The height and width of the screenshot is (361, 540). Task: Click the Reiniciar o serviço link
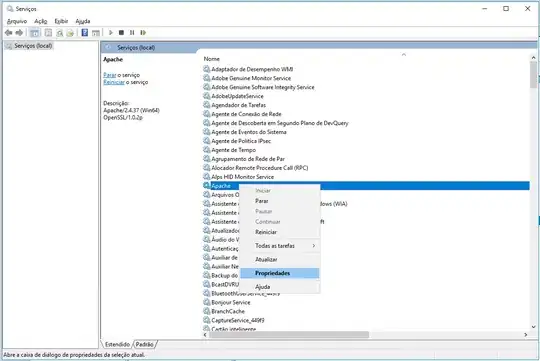[126, 82]
